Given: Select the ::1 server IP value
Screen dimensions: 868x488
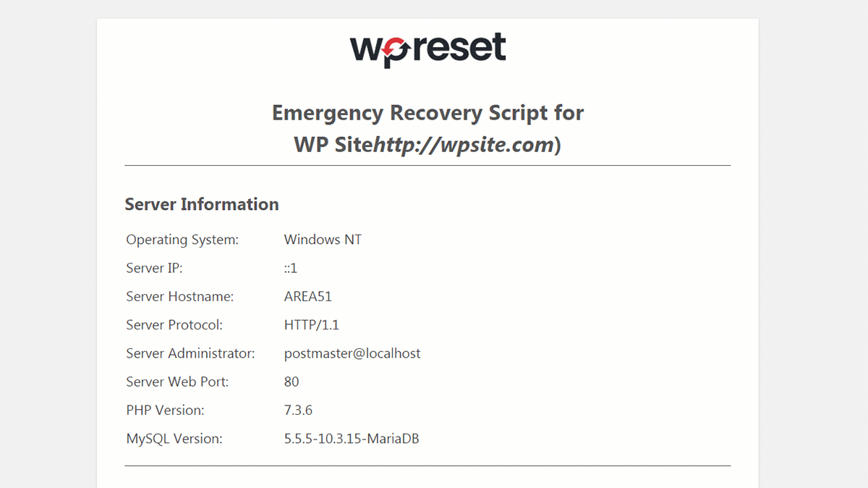Looking at the screenshot, I should [x=291, y=268].
